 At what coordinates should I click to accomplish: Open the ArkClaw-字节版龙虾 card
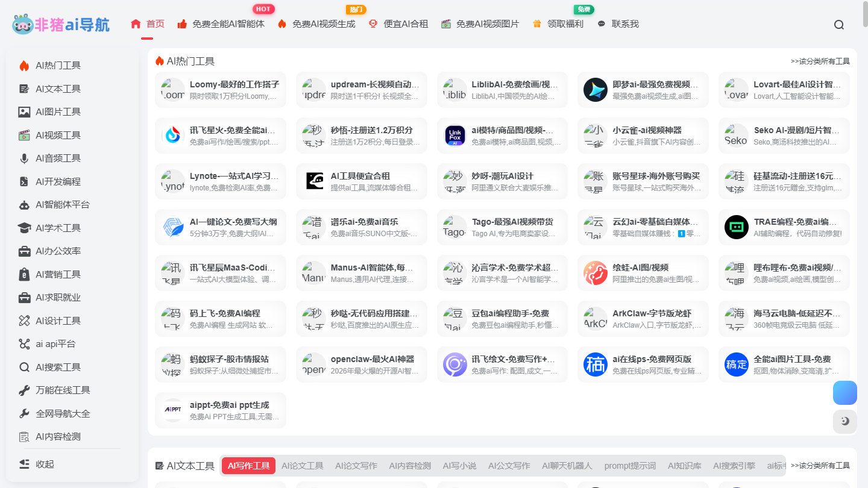643,319
